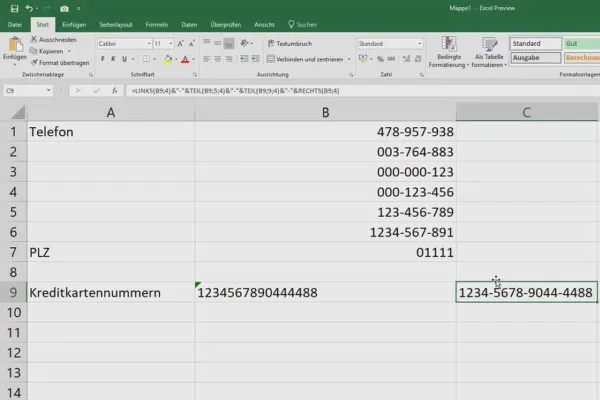Image resolution: width=600 pixels, height=400 pixels.
Task: Toggle the bottom vertical align icon
Action: [x=228, y=43]
